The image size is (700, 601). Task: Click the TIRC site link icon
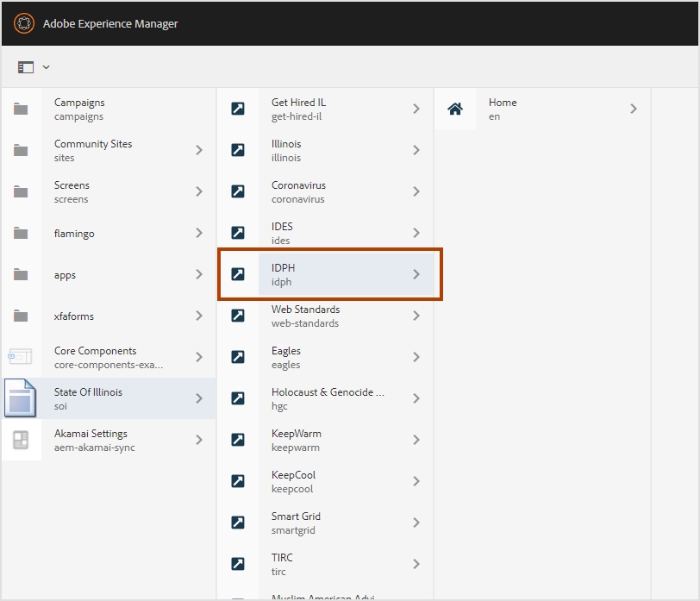[238, 564]
